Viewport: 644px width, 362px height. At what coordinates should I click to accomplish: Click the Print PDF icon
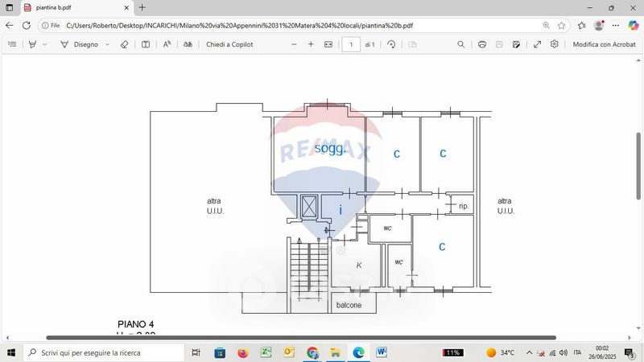(x=482, y=44)
